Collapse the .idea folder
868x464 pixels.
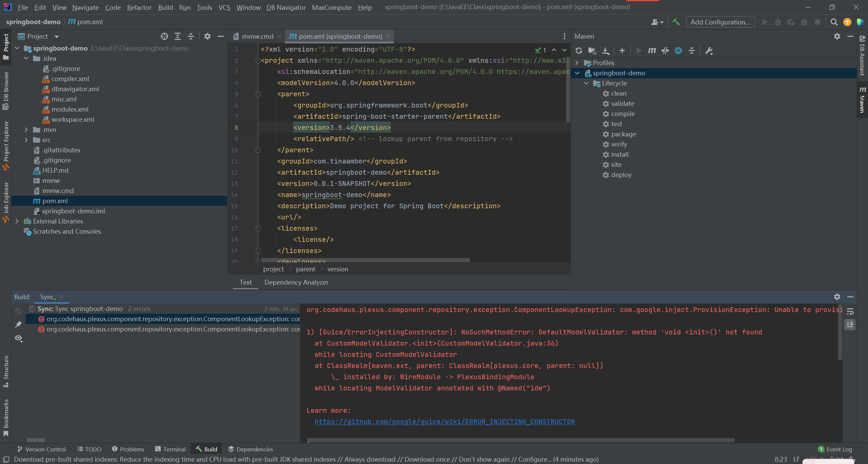pyautogui.click(x=26, y=58)
